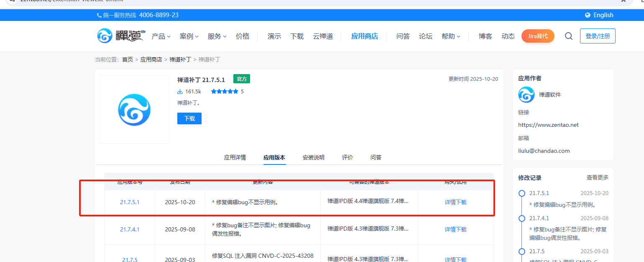Click the ZenTao Software author avatar
Screen dimensions: 644x262
pyautogui.click(x=526, y=95)
